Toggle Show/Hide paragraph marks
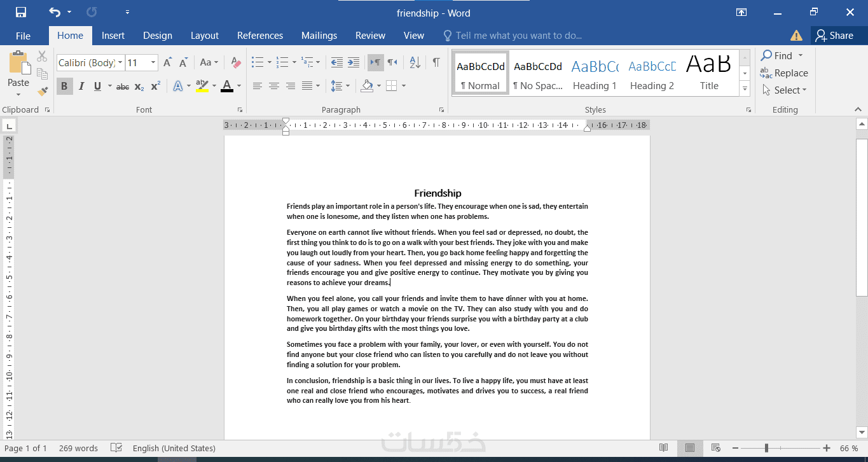The width and height of the screenshot is (868, 462). [x=436, y=62]
